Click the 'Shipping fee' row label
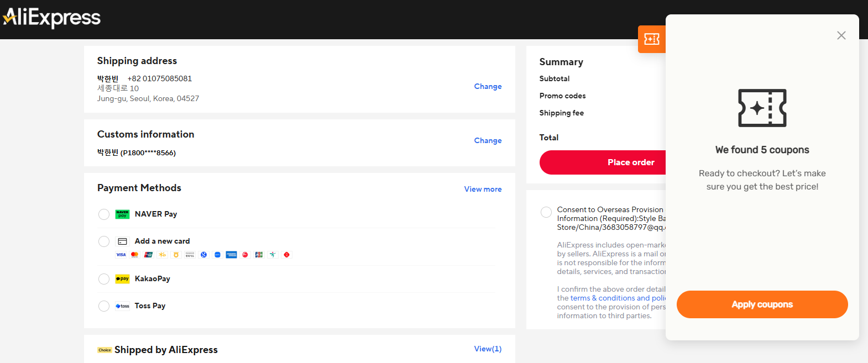868x363 pixels. 562,113
